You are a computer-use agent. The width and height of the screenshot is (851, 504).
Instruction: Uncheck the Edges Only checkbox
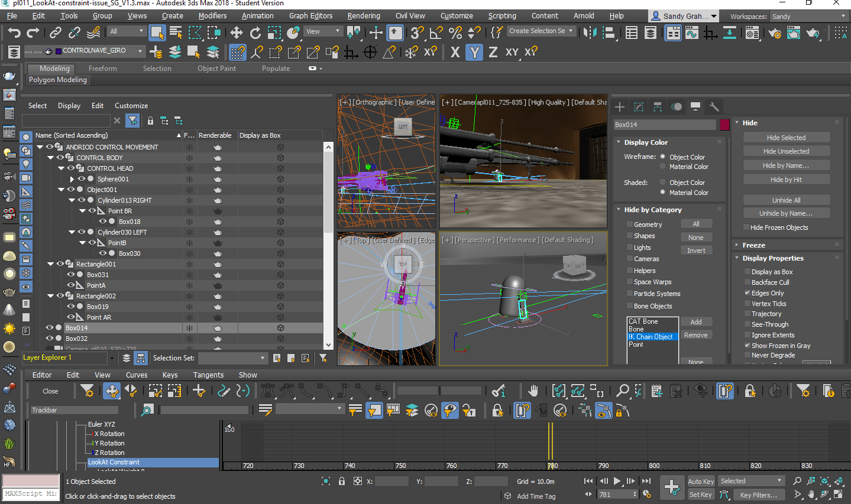point(748,293)
